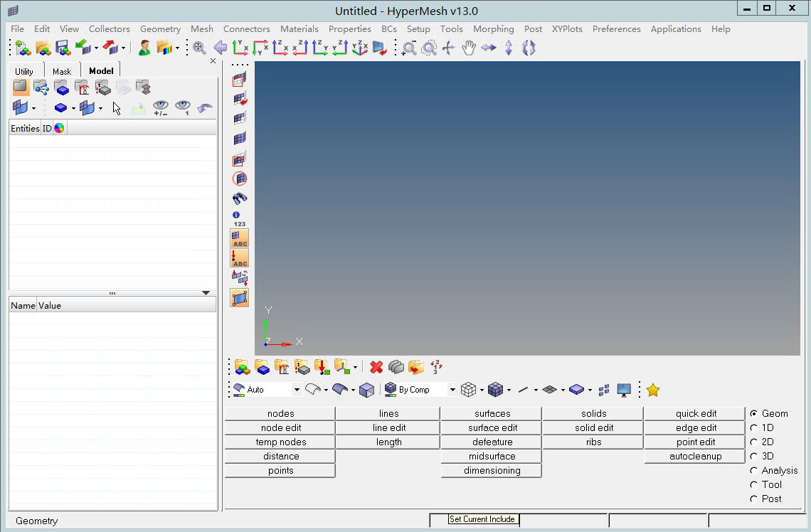
Task: Click the Assemblies collector folder icon
Action: 242,367
